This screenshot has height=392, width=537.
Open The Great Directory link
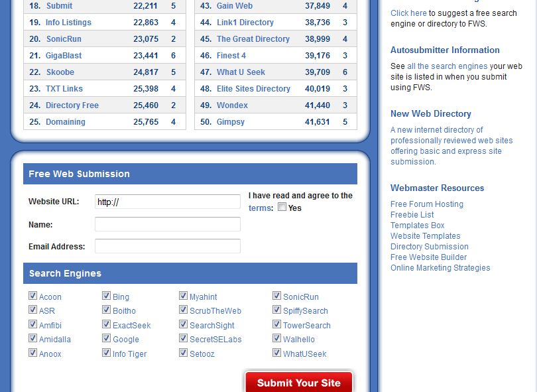point(253,38)
